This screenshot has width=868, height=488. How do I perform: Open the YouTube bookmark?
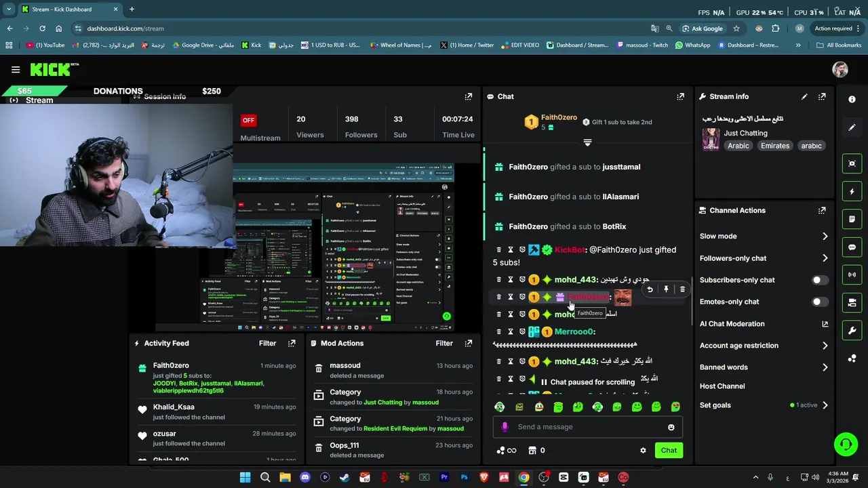45,45
